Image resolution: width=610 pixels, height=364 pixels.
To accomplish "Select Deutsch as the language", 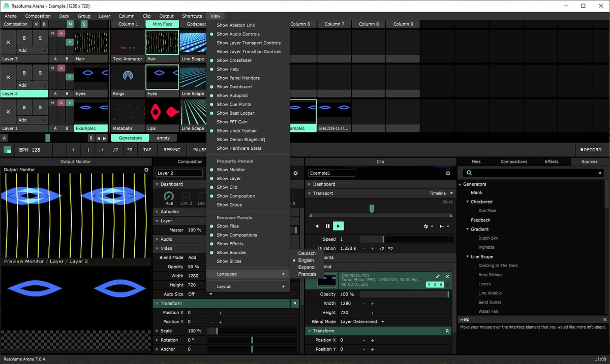I will click(x=307, y=254).
